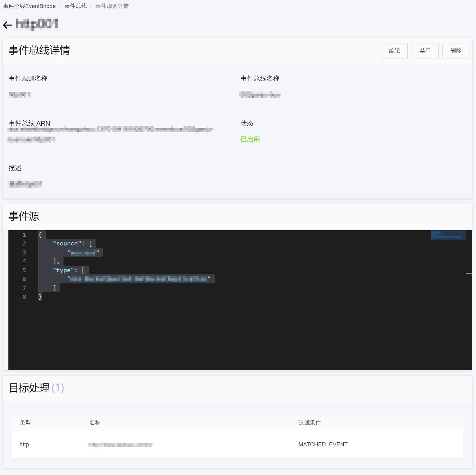This screenshot has height=475, width=476.
Task: Click the editor's vertical scrollbar track
Action: [x=469, y=300]
